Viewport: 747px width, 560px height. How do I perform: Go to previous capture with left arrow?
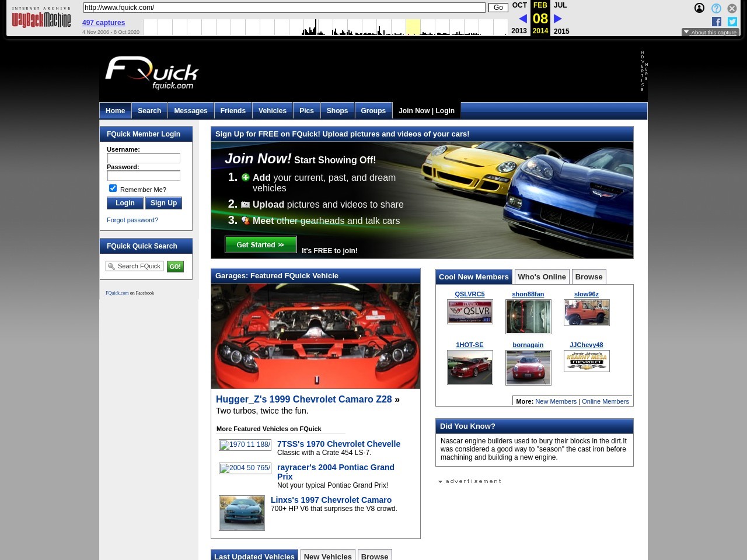[522, 19]
